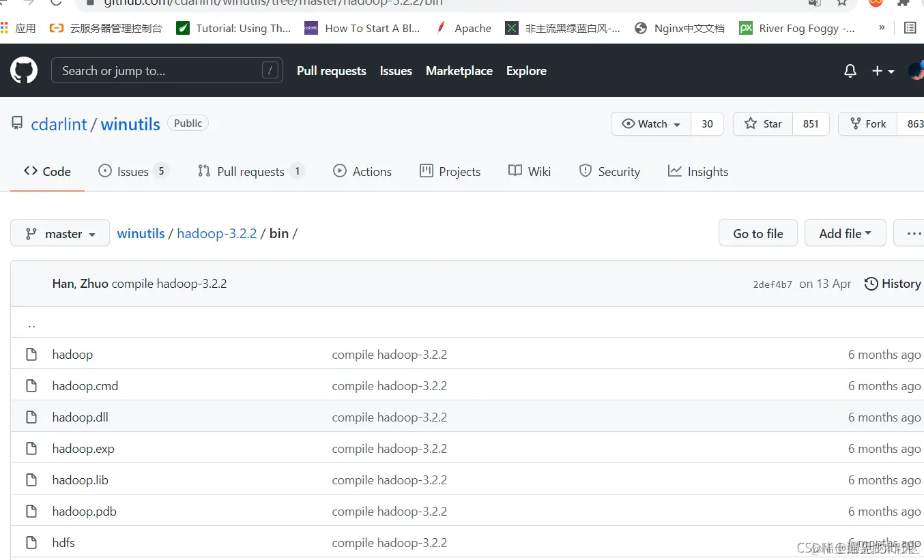Open the 应用 apps bookmark
Image resolution: width=924 pixels, height=560 pixels.
click(x=18, y=28)
